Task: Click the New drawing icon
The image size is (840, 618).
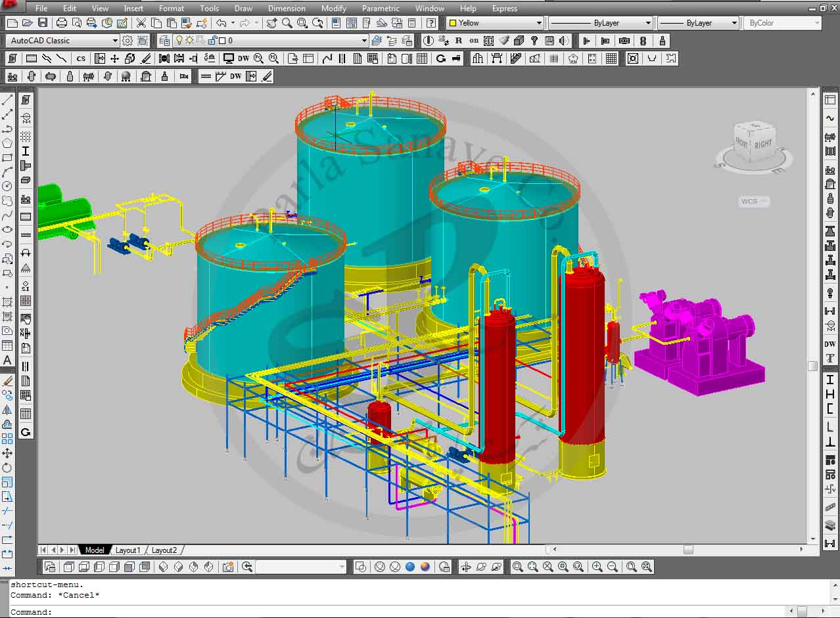Action: tap(12, 23)
